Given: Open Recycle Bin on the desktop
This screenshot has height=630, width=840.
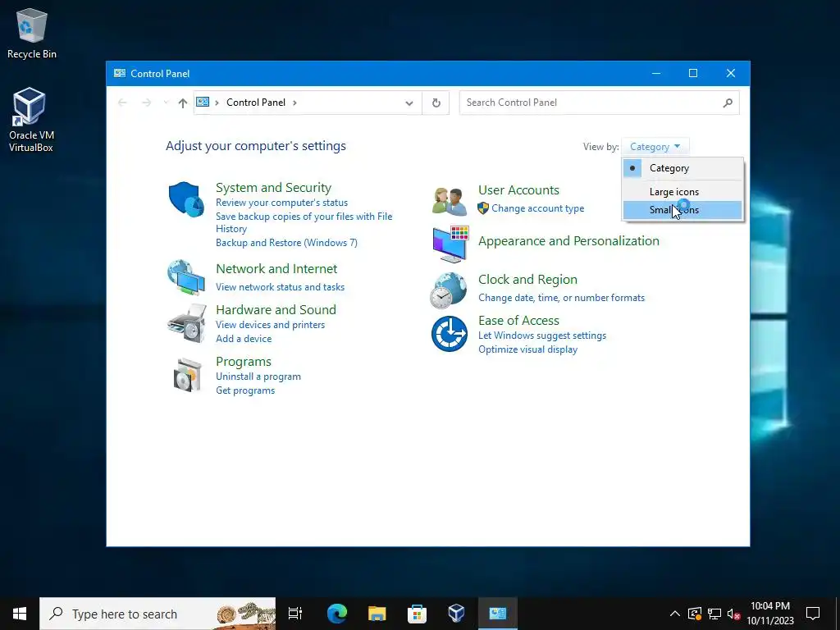Looking at the screenshot, I should (32, 33).
